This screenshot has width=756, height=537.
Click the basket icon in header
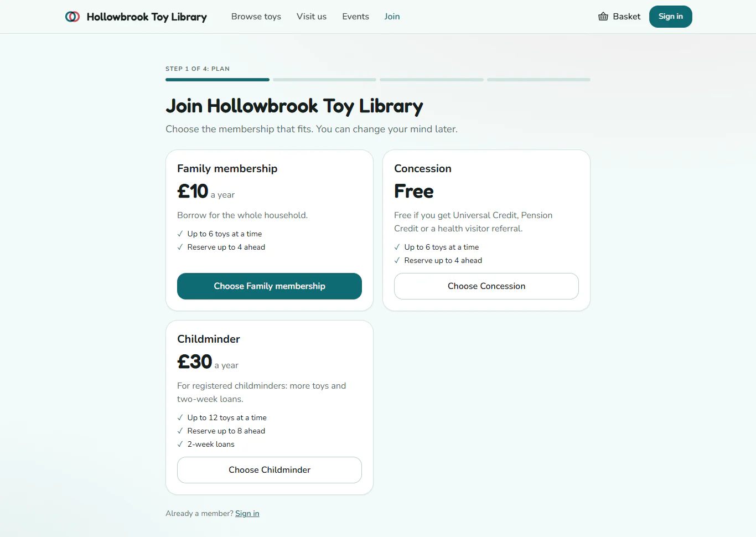tap(603, 17)
